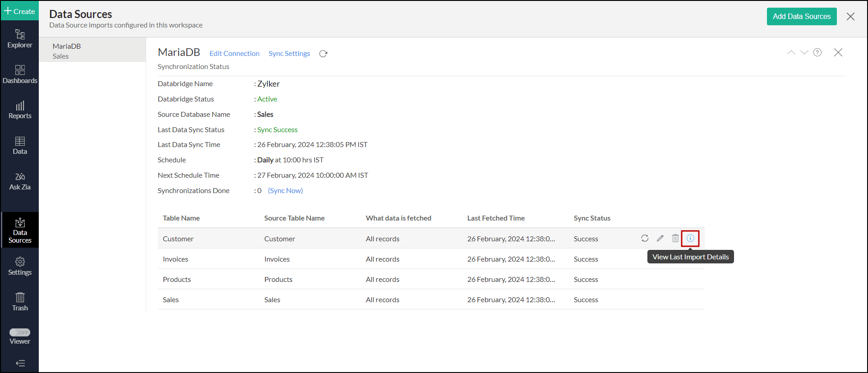Click the pencil edit icon in Customer row

coord(660,238)
